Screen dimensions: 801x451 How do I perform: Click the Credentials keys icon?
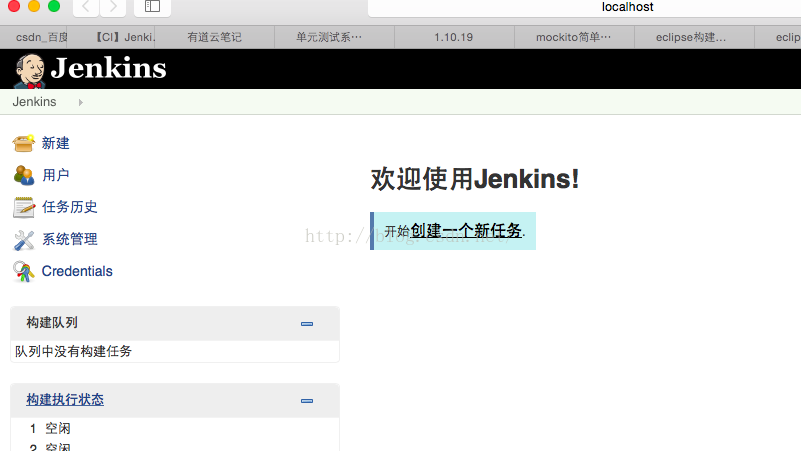(23, 271)
